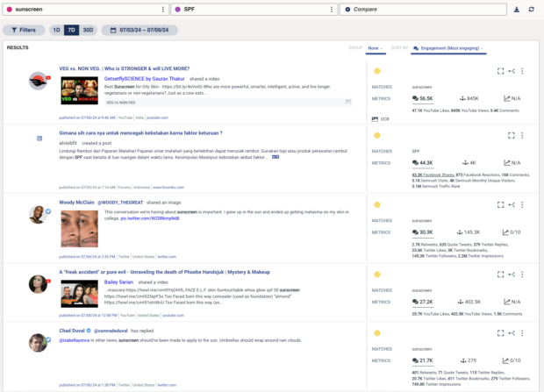Click the purple SPF color dot

(177, 10)
